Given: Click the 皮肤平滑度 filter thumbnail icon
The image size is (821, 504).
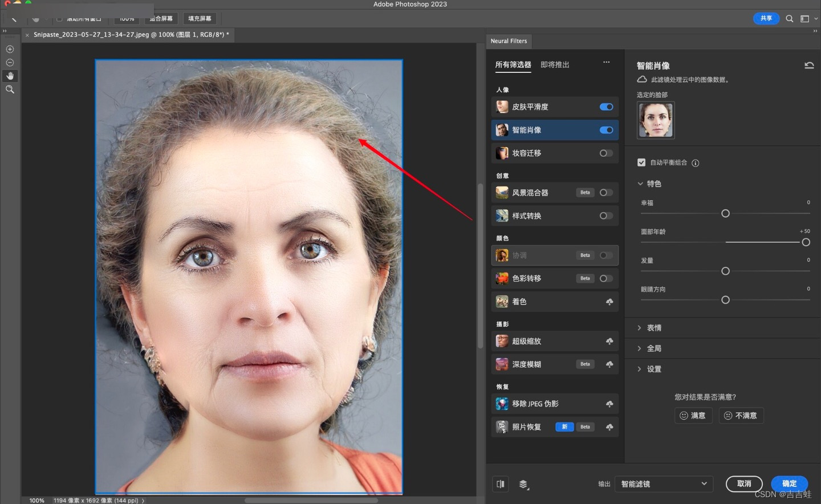Looking at the screenshot, I should (502, 107).
